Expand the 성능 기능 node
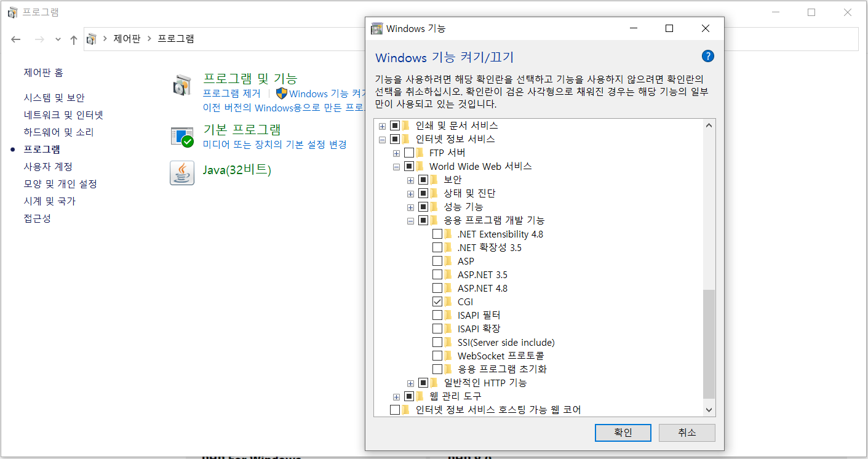This screenshot has height=459, width=868. (410, 207)
